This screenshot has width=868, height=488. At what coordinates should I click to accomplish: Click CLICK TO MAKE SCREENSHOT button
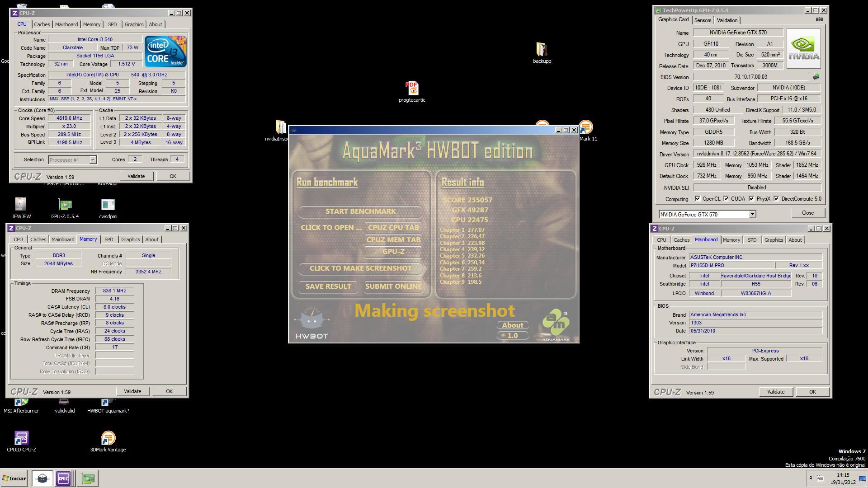tap(360, 268)
